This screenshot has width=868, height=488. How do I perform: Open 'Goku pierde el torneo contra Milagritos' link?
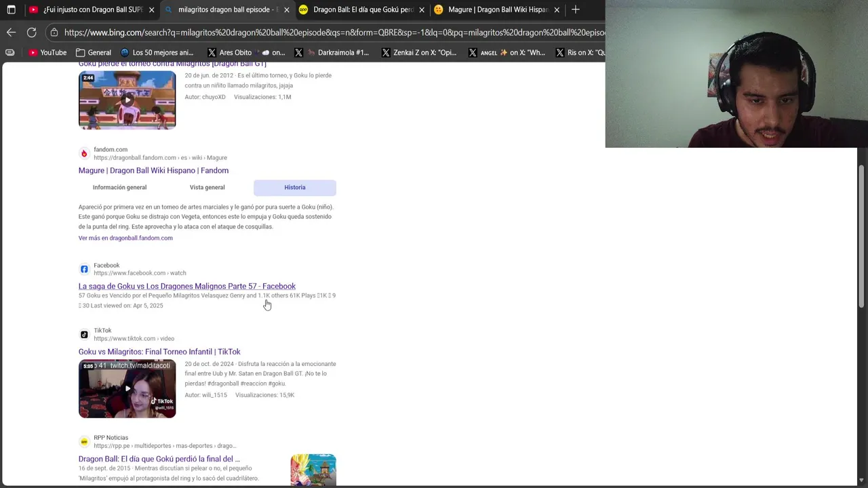point(172,64)
